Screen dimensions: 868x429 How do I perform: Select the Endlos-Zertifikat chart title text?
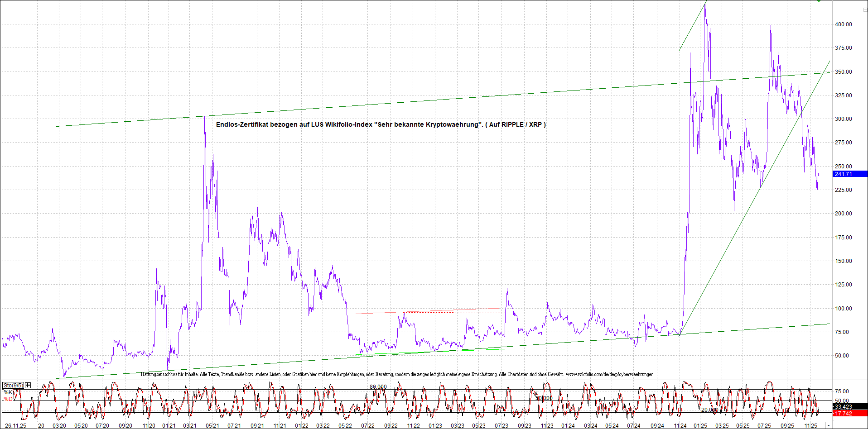(381, 124)
